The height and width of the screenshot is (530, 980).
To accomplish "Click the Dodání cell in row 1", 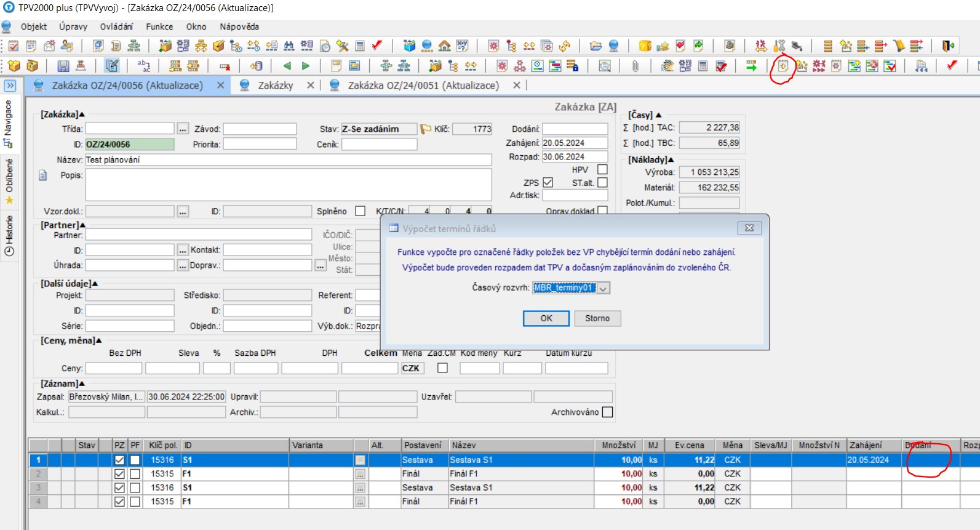I will point(930,460).
